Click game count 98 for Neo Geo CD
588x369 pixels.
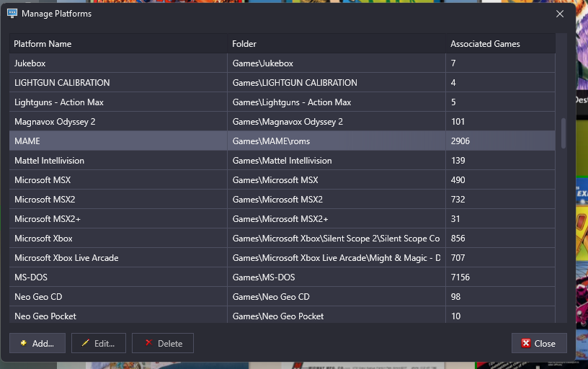click(455, 297)
